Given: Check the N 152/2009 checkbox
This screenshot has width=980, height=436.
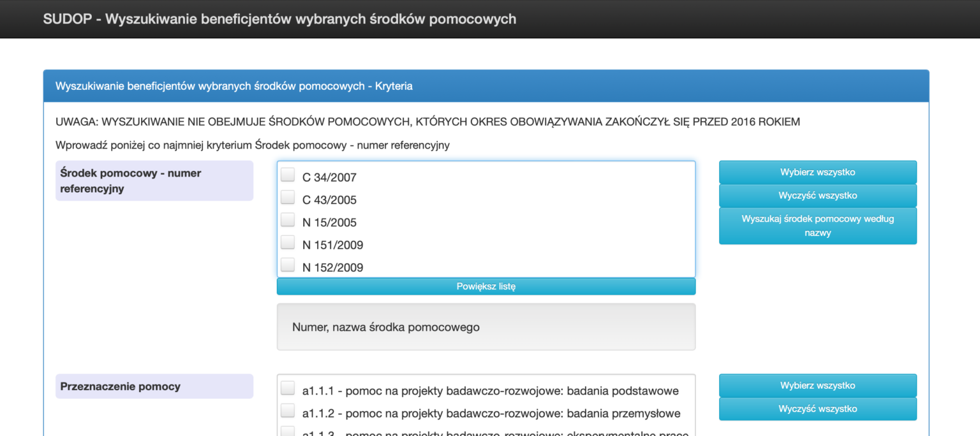Looking at the screenshot, I should [288, 264].
